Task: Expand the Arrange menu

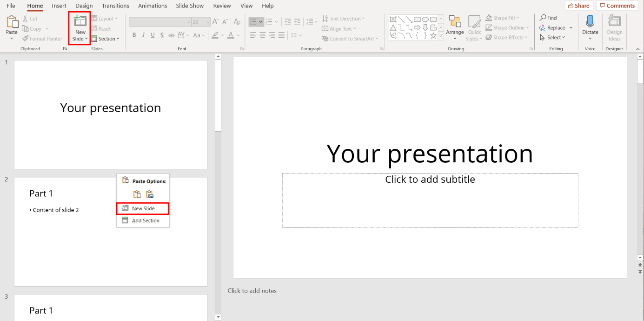Action: click(x=455, y=28)
